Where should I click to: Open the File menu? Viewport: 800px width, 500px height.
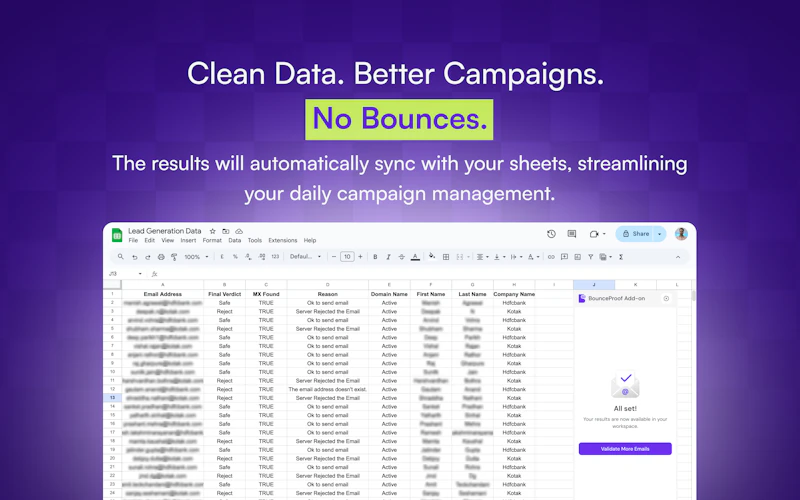tap(133, 240)
